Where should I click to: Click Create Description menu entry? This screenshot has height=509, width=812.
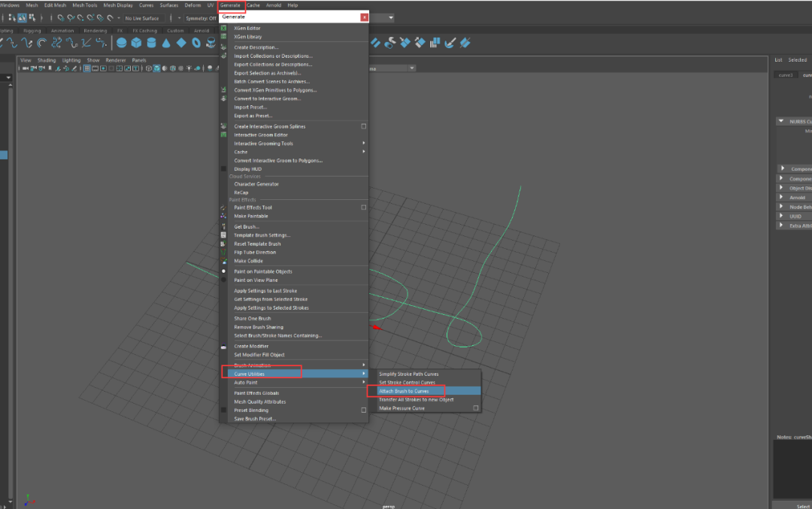(x=256, y=47)
